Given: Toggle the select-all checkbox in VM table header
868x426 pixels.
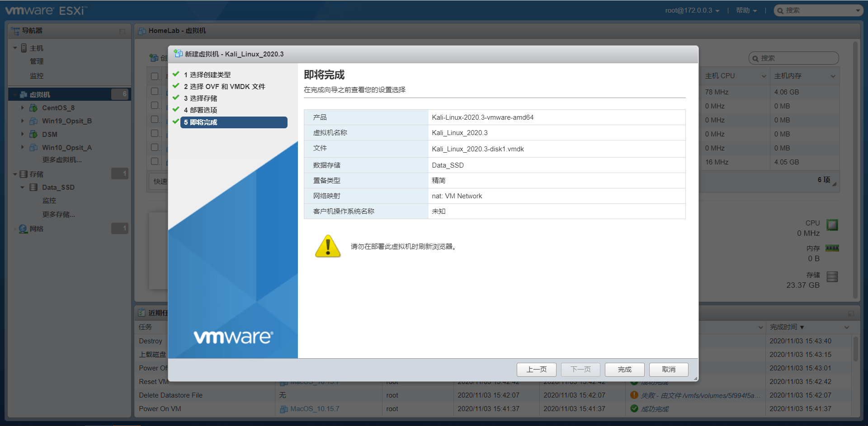Looking at the screenshot, I should tap(155, 76).
